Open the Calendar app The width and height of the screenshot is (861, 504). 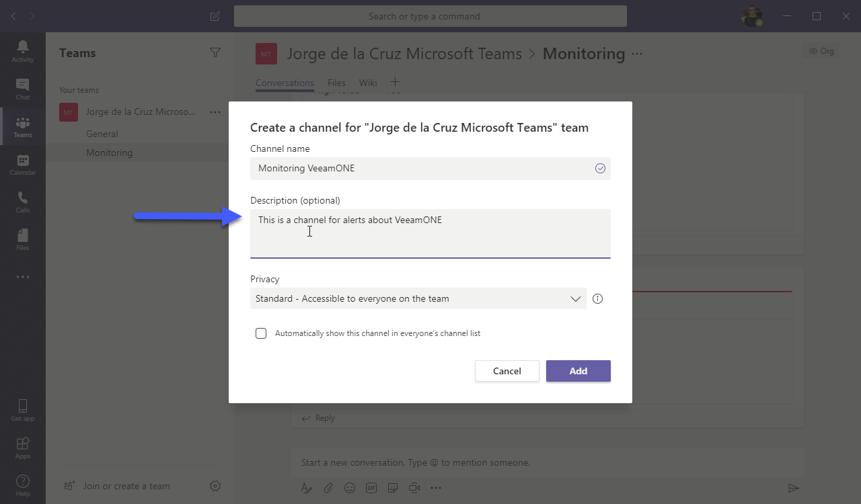[23, 164]
